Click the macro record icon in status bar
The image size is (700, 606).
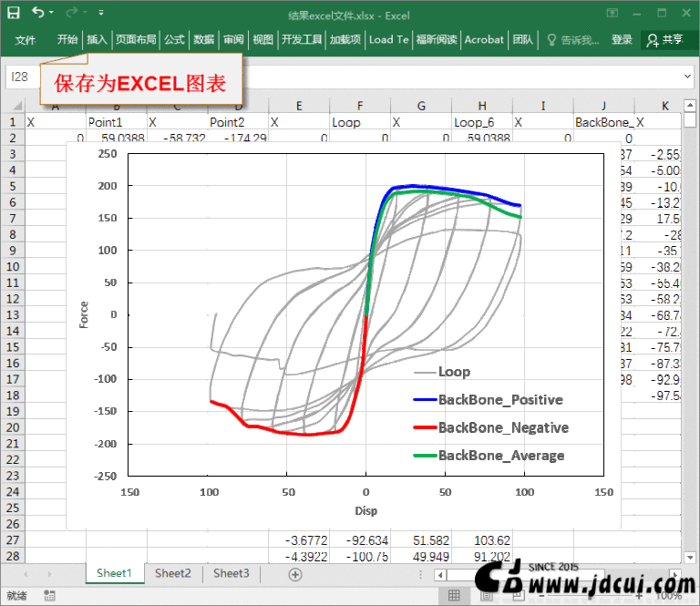pos(48,596)
